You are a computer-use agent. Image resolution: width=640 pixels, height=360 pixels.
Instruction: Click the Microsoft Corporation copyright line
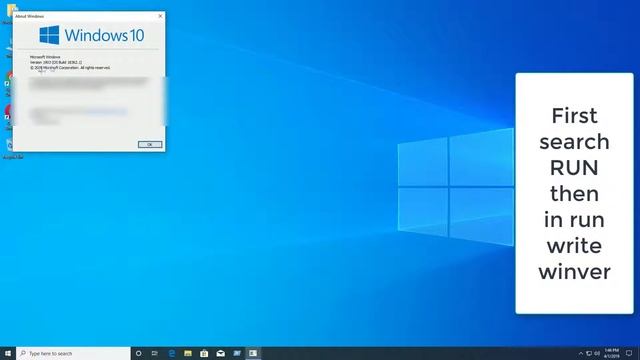(70, 68)
